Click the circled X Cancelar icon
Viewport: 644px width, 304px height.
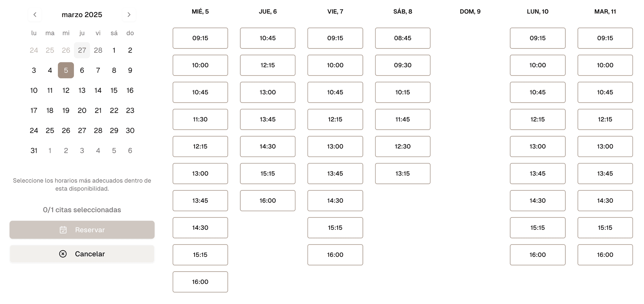point(63,254)
